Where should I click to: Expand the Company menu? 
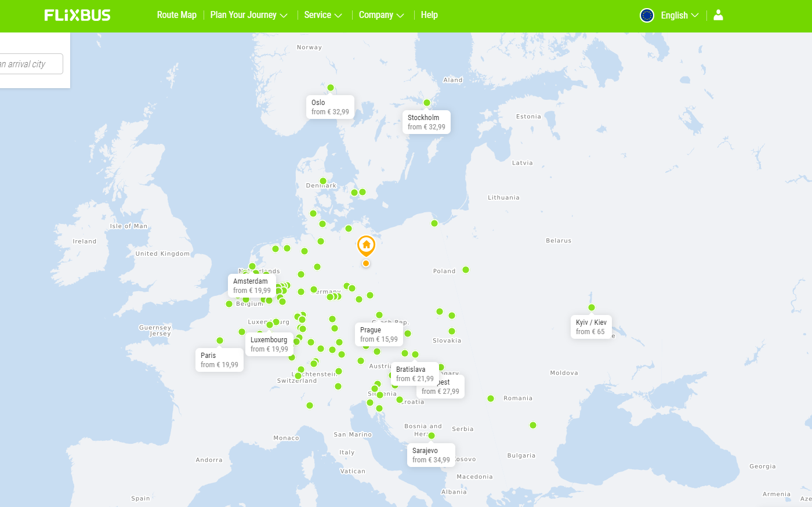(x=381, y=15)
